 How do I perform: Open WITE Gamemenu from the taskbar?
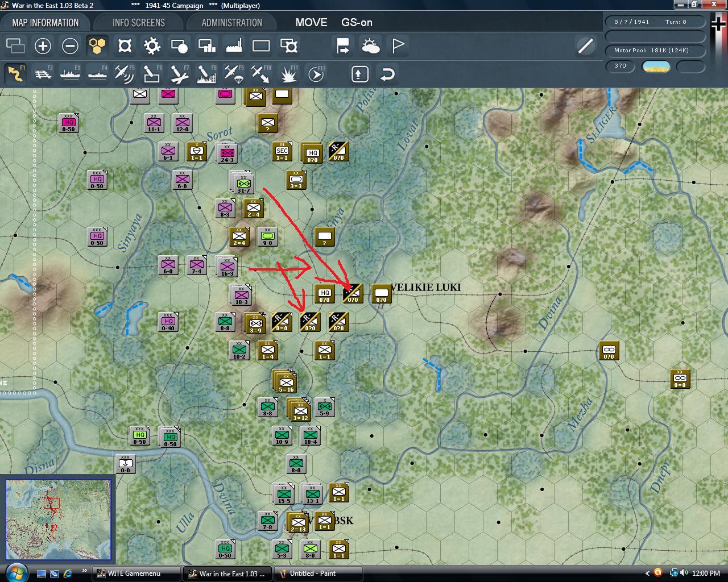click(135, 573)
